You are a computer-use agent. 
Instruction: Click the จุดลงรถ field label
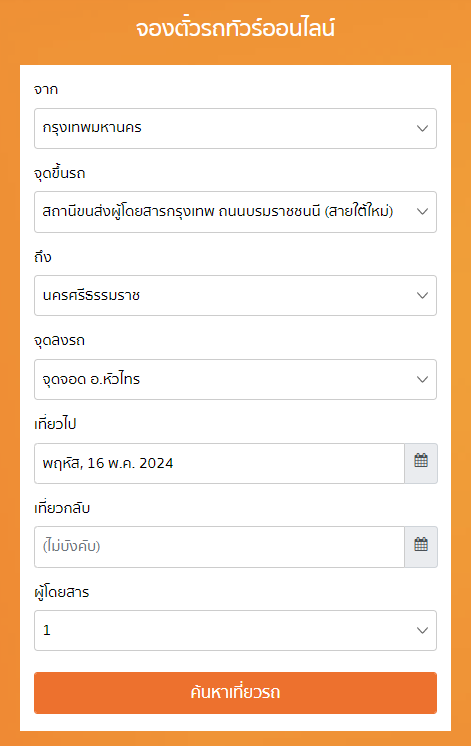(59, 341)
